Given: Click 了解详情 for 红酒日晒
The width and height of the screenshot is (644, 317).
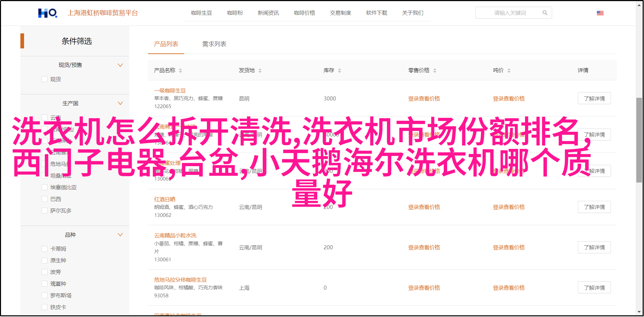Looking at the screenshot, I should tap(594, 207).
